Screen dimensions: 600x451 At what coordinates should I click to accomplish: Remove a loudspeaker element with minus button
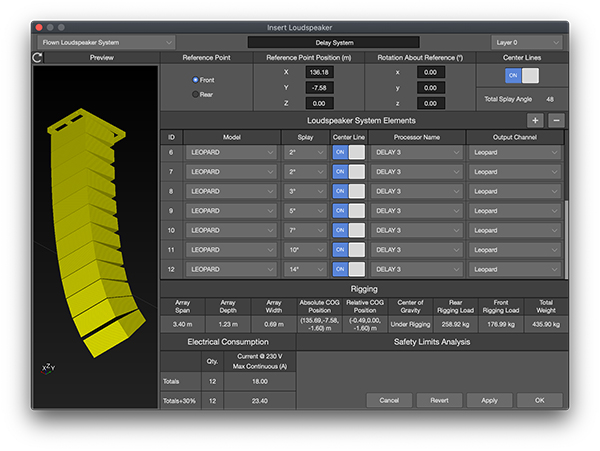tap(556, 120)
